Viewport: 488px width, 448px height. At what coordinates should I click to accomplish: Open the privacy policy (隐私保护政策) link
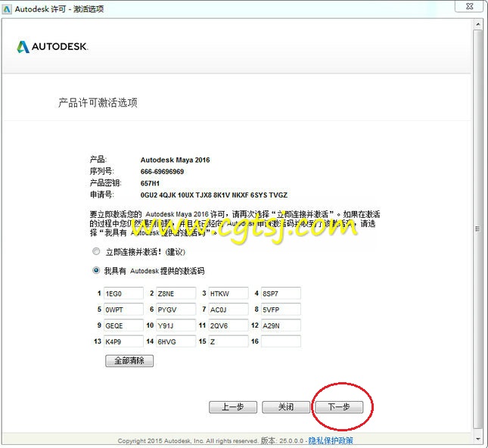331,440
